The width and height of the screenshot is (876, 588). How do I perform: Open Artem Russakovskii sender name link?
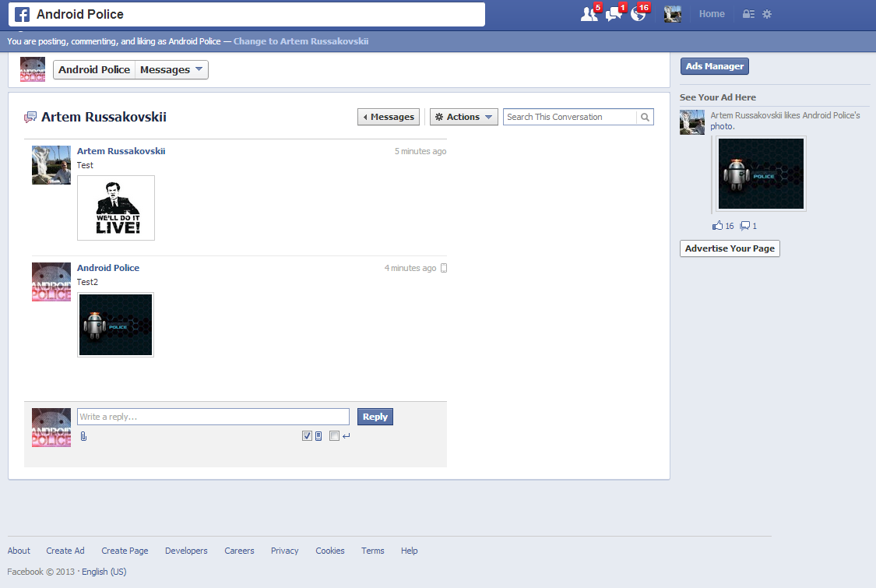pyautogui.click(x=121, y=151)
